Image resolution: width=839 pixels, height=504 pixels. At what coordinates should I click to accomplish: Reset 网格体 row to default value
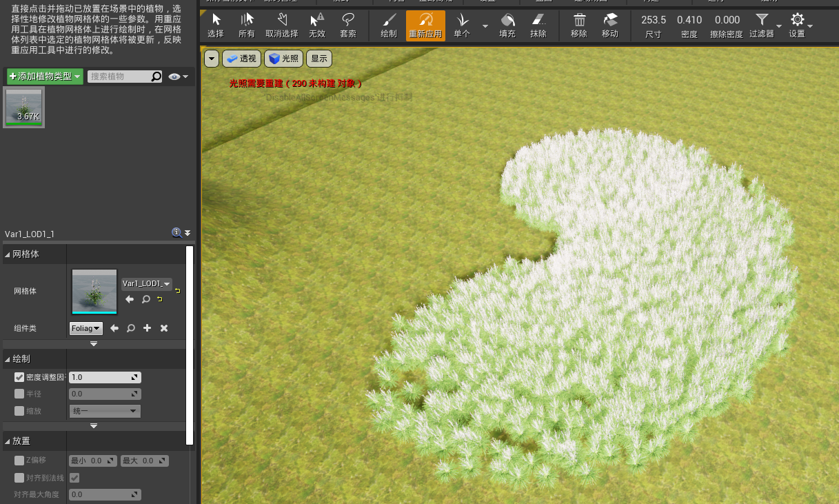point(177,291)
